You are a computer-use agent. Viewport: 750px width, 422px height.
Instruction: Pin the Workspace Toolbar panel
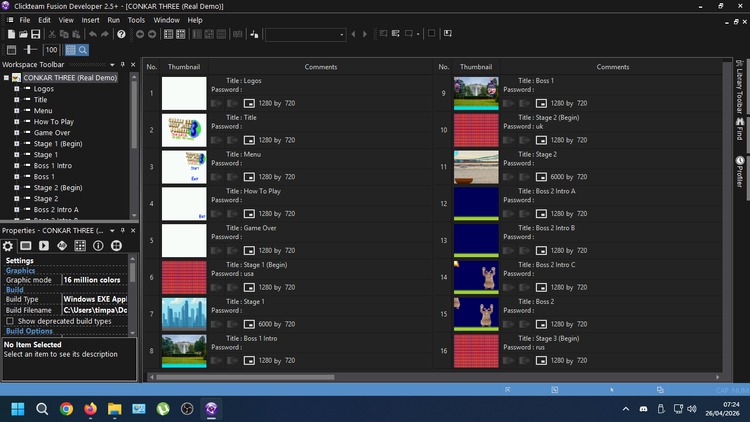(122, 65)
